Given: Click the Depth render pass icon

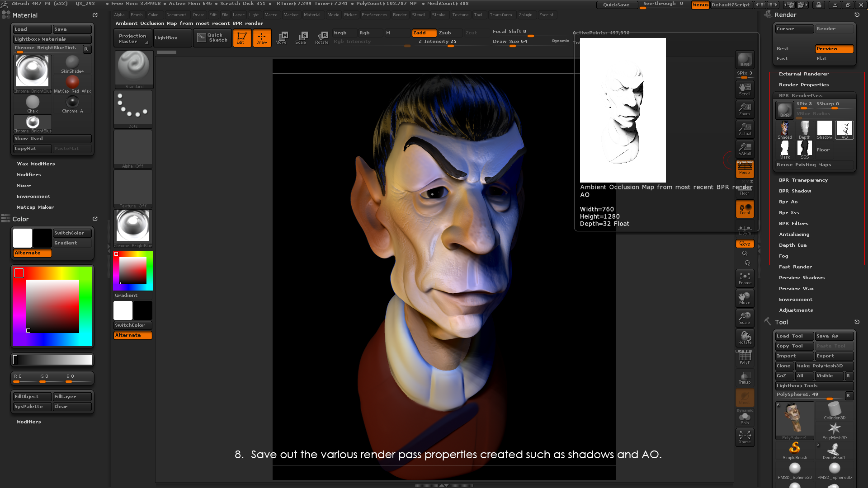Looking at the screenshot, I should [x=804, y=130].
